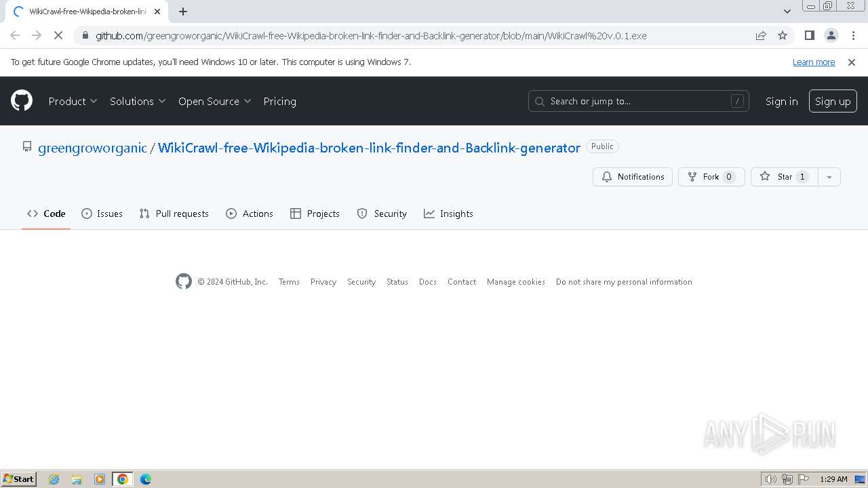Click the Sign in link
Image resolution: width=868 pixels, height=488 pixels.
click(781, 101)
